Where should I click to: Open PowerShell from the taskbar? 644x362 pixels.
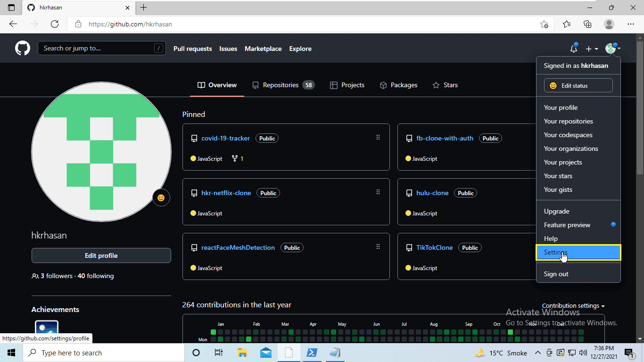click(312, 353)
